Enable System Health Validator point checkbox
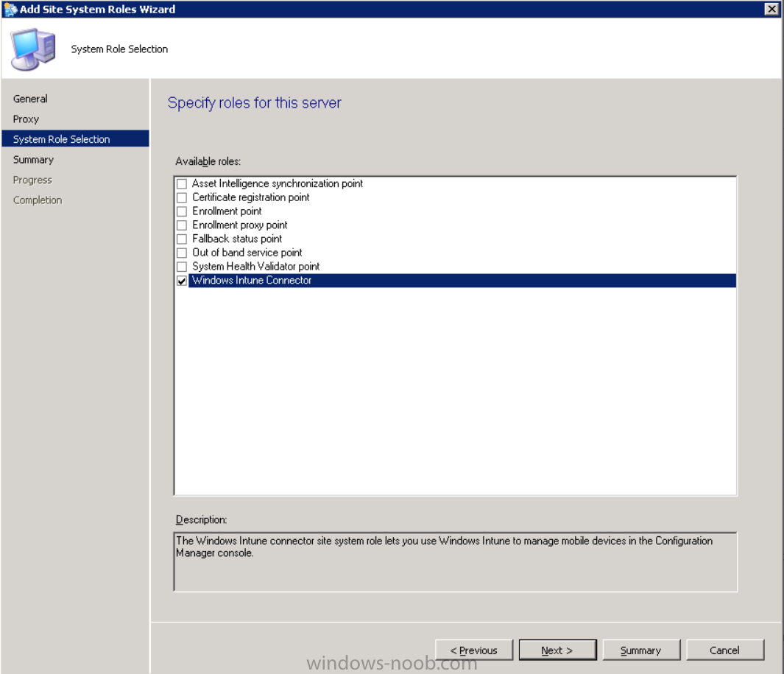This screenshot has width=784, height=674. tap(182, 267)
